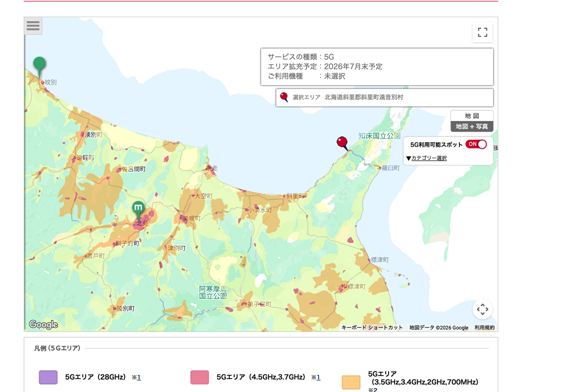Click 地図データ ©2026 Google attribution

pyautogui.click(x=439, y=327)
